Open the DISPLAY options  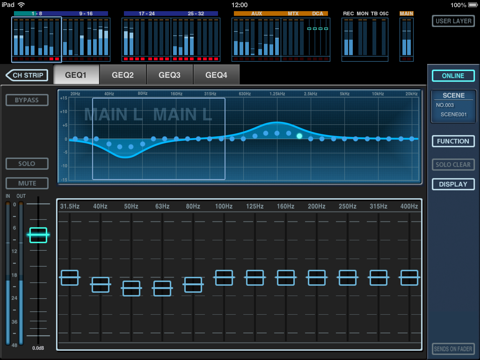click(x=453, y=184)
